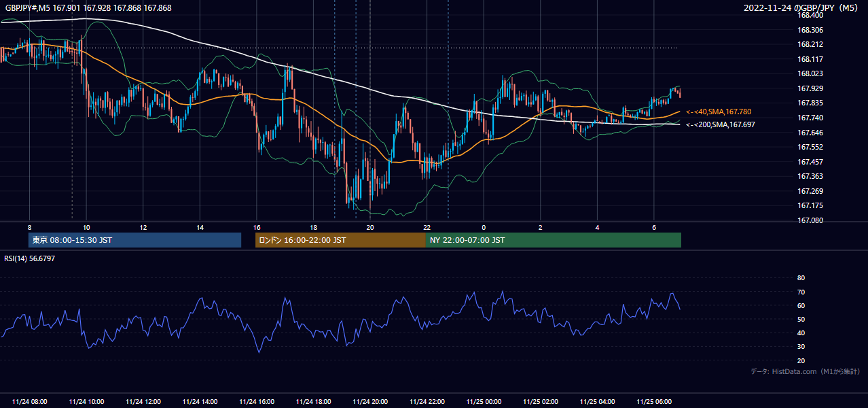Click the 167.175 price axis label
The width and height of the screenshot is (868, 408).
(810, 205)
